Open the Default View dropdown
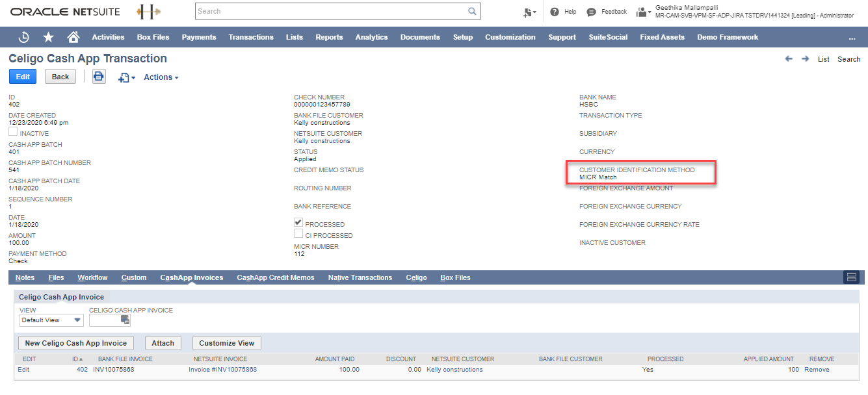The width and height of the screenshot is (868, 395). [51, 320]
